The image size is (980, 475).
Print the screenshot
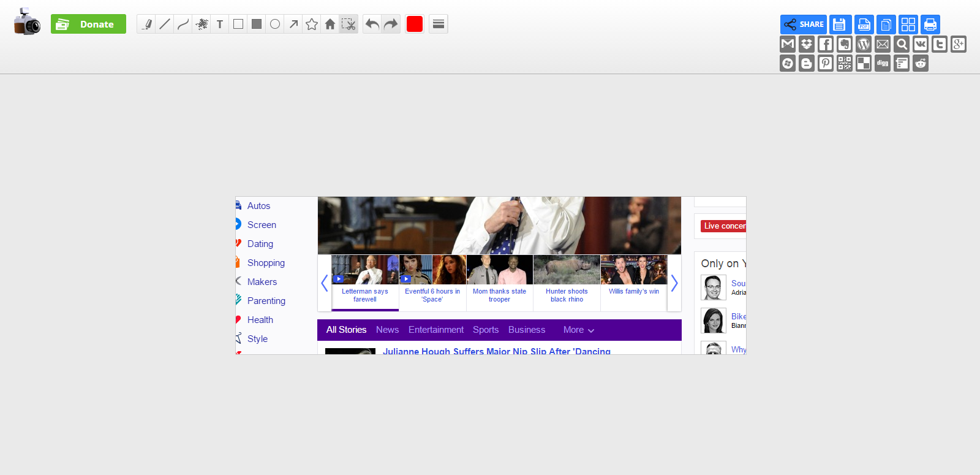click(930, 25)
